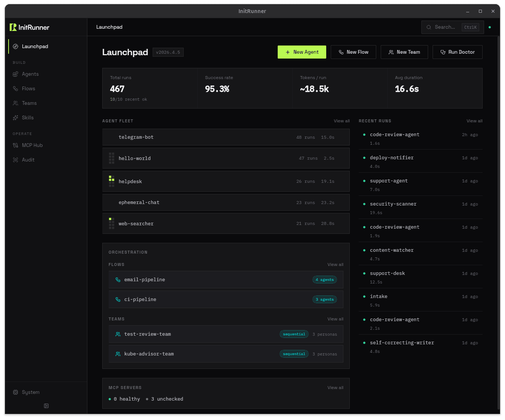Open the security-scanner recent run

pyautogui.click(x=421, y=208)
